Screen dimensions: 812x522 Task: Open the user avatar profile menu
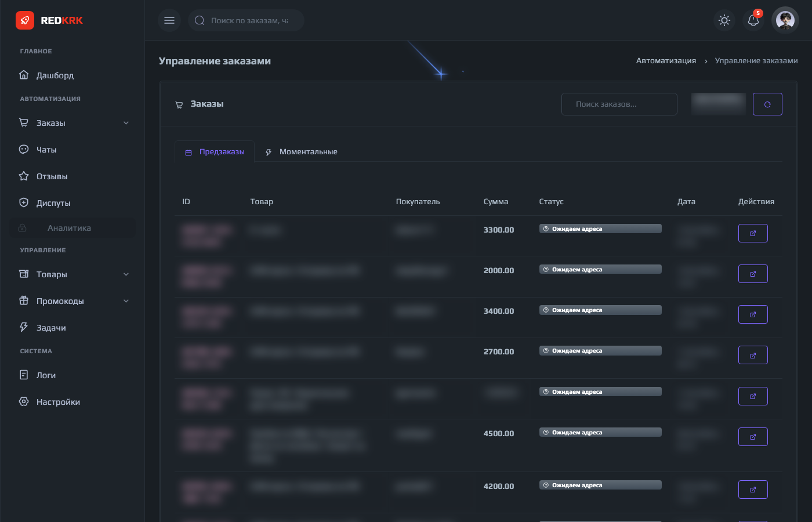click(x=785, y=20)
